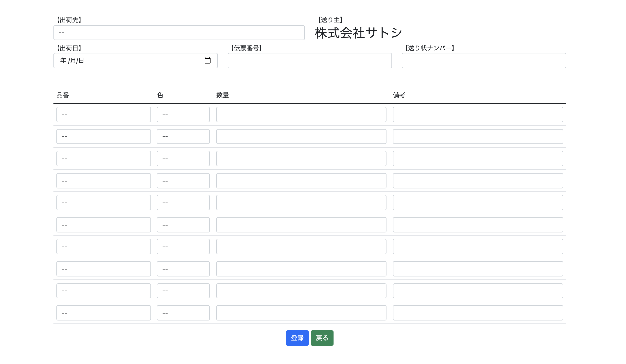This screenshot has width=626, height=364.
Task: Open the 色 dropdown in row 7
Action: (x=183, y=247)
